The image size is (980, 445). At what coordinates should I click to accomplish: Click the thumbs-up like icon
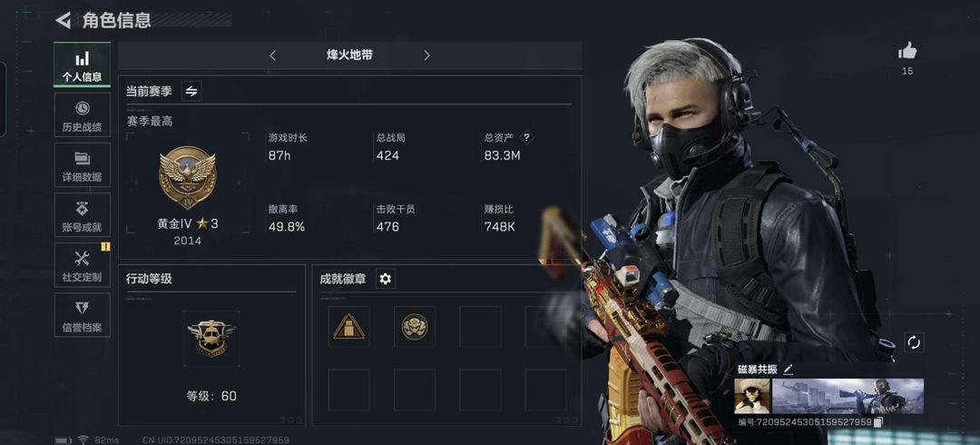coord(906,51)
